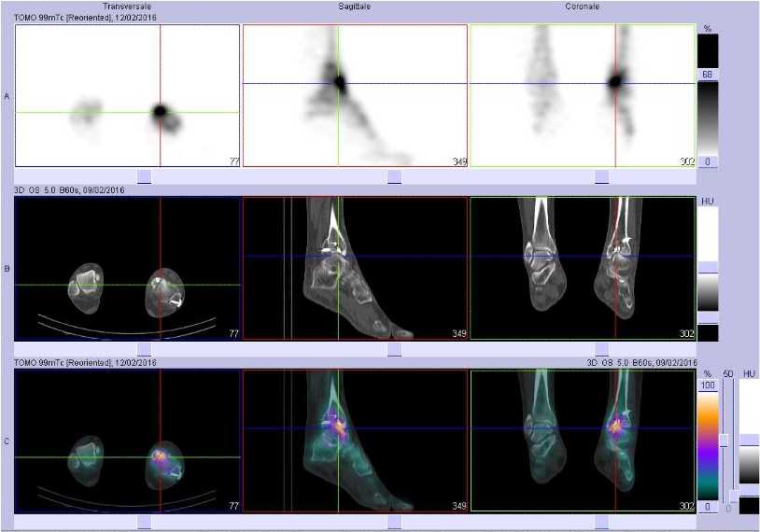The image size is (760, 532).
Task: Click the 3D OS 5.0 B60s label above row B
Action: [69, 189]
